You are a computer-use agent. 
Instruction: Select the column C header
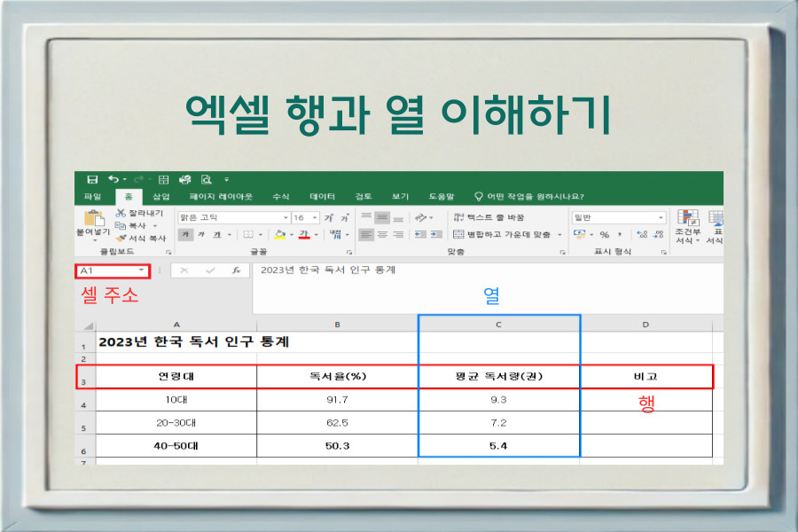point(498,325)
